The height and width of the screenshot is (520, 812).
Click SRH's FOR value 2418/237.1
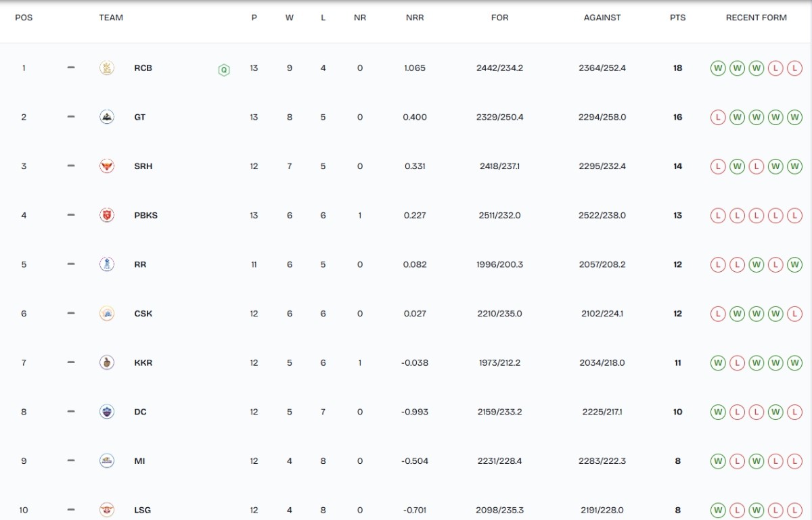499,166
